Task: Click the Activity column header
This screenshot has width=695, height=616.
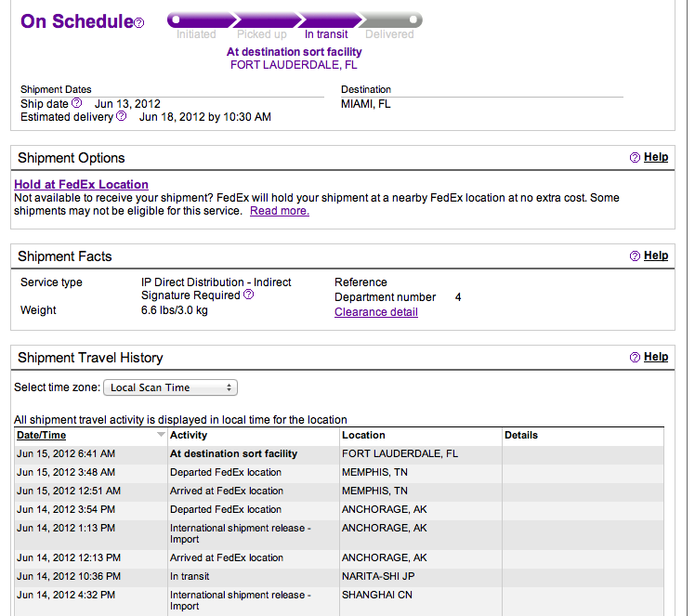Action: (189, 435)
